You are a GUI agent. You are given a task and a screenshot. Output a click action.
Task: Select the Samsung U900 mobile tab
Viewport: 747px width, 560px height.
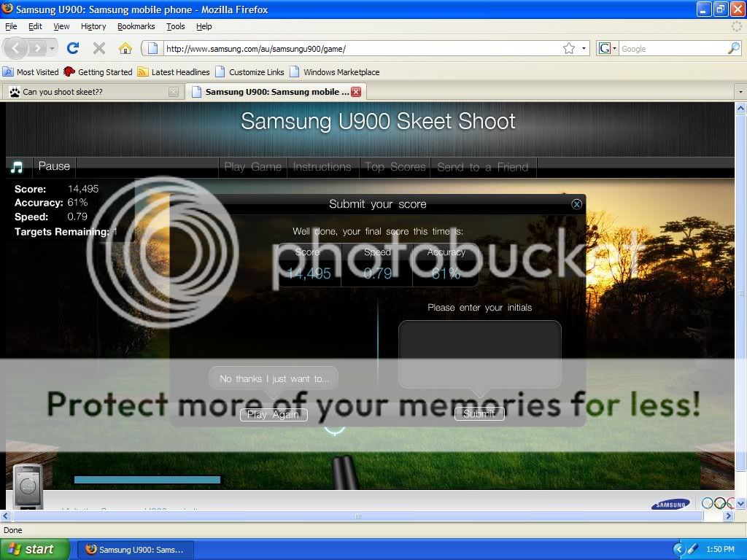point(275,92)
